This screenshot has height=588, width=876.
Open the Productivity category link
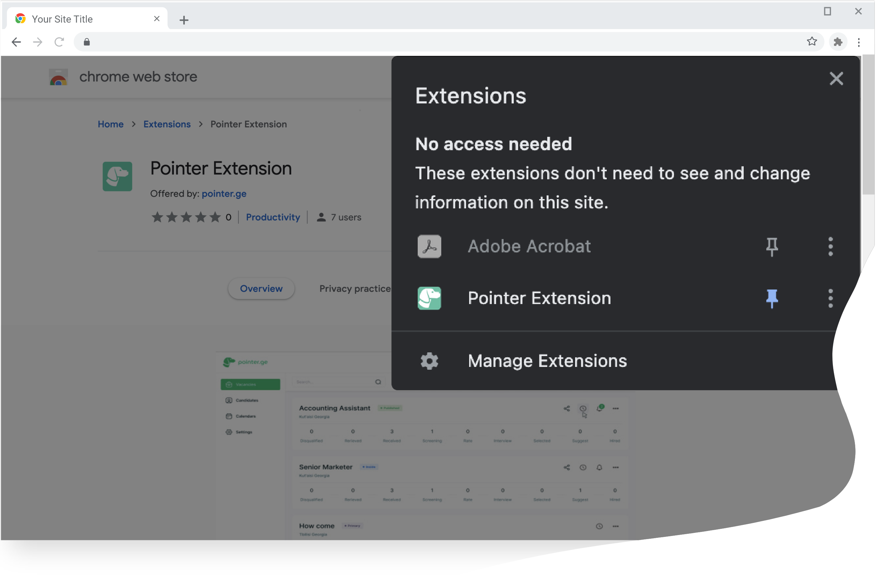[x=273, y=217]
